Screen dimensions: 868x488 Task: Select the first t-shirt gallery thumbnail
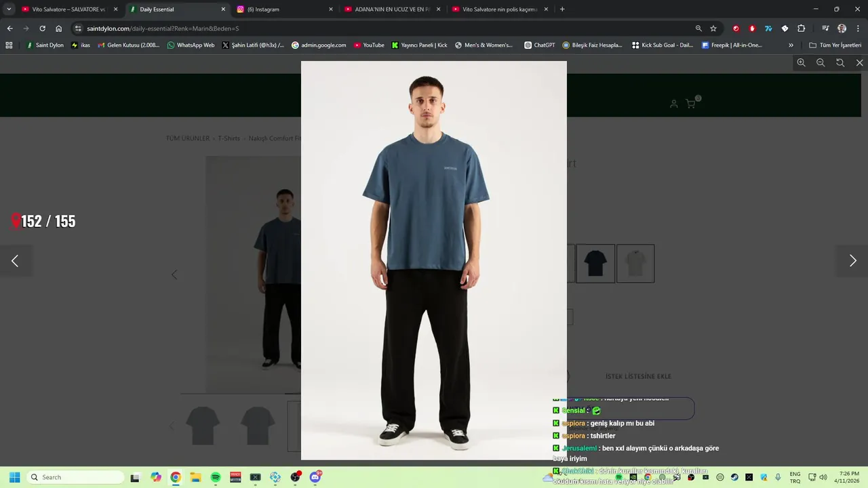(203, 426)
